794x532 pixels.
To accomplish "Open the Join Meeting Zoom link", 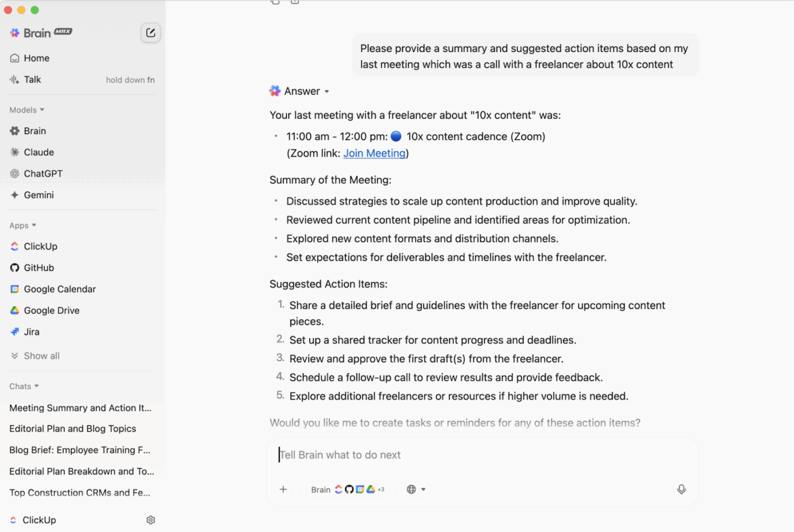I will pos(374,153).
